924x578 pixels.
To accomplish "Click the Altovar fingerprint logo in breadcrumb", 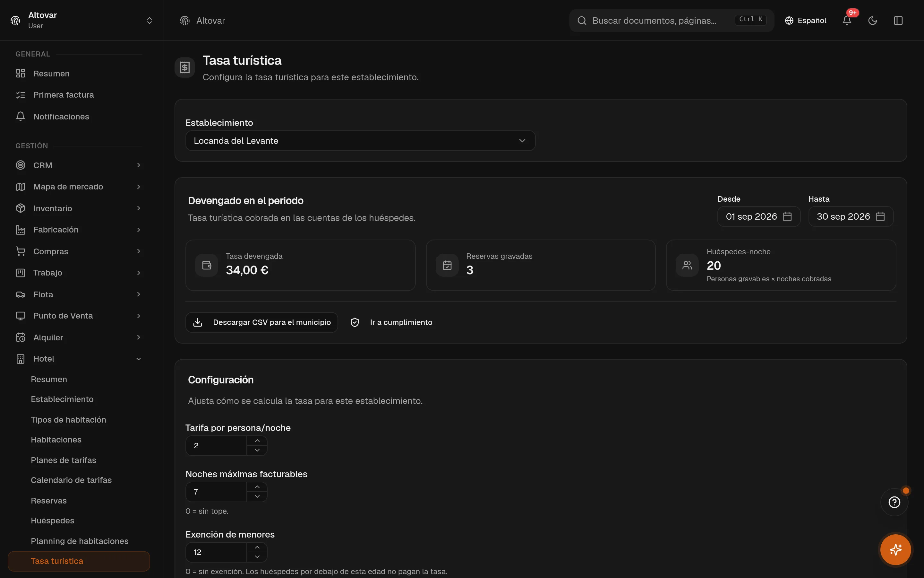I will [185, 21].
